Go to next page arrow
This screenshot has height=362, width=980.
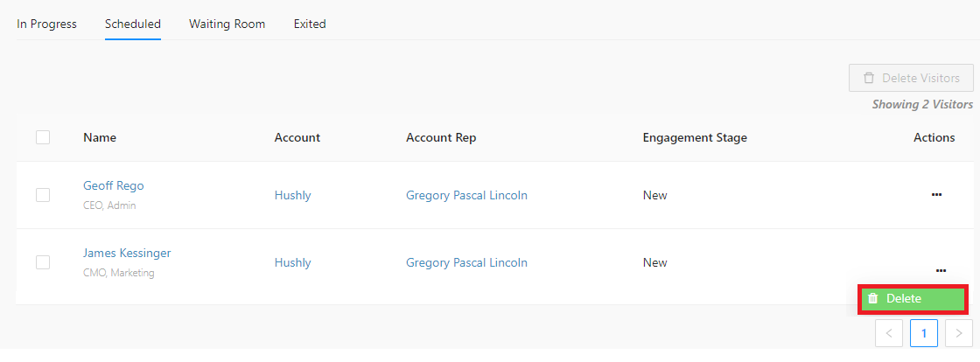[x=959, y=333]
